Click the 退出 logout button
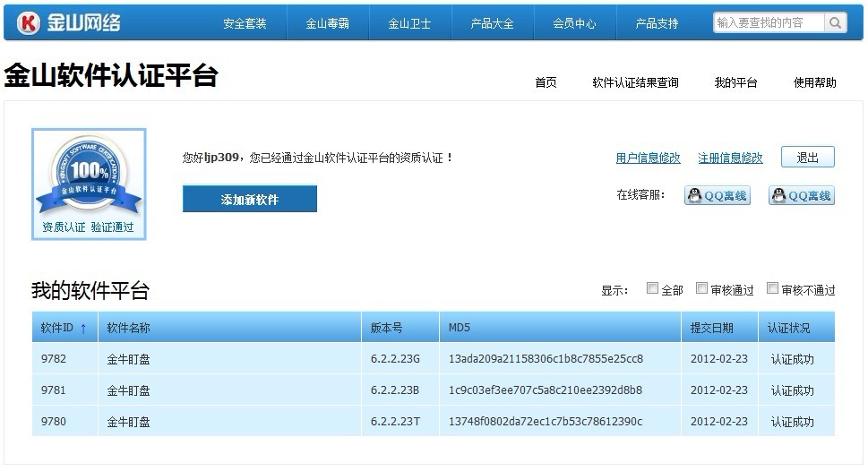Image resolution: width=868 pixels, height=471 pixels. (x=808, y=158)
